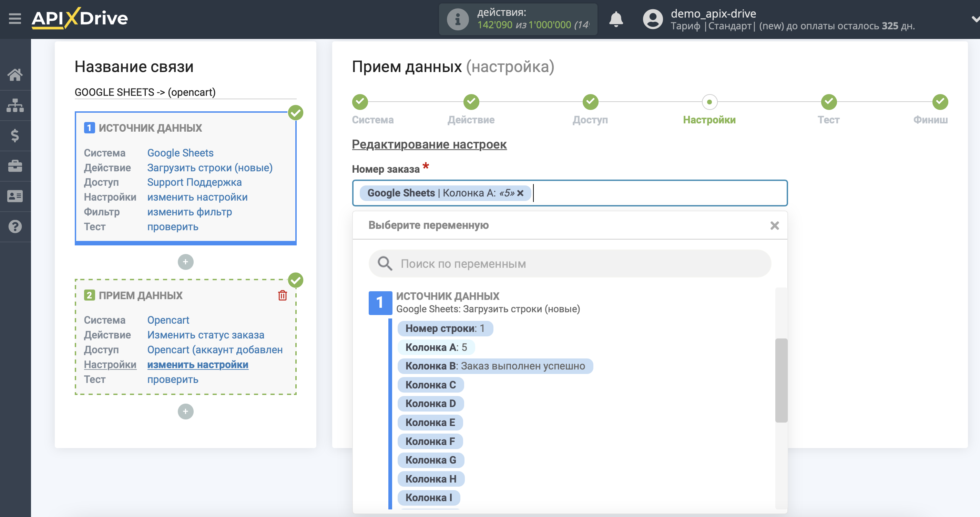This screenshot has height=517, width=980.
Task: Open the Google Sheets system link
Action: click(x=180, y=153)
